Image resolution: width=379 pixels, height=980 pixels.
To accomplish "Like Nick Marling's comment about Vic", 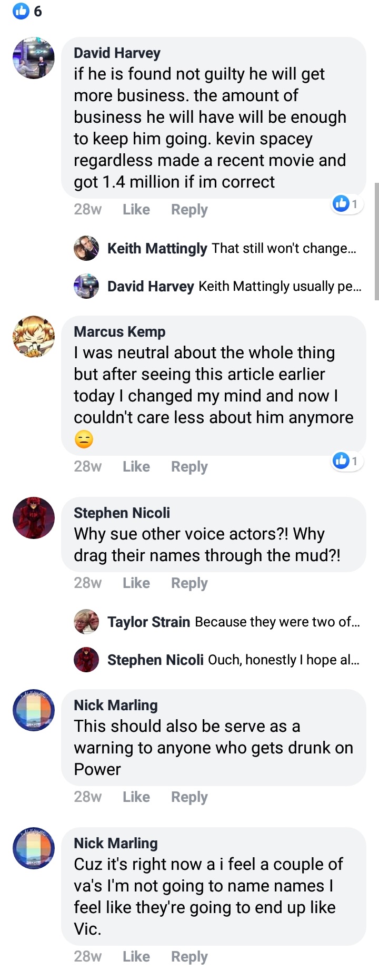I will click(136, 956).
